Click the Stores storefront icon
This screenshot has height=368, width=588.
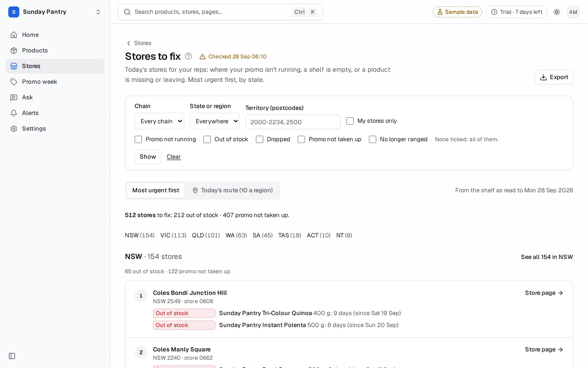point(14,66)
